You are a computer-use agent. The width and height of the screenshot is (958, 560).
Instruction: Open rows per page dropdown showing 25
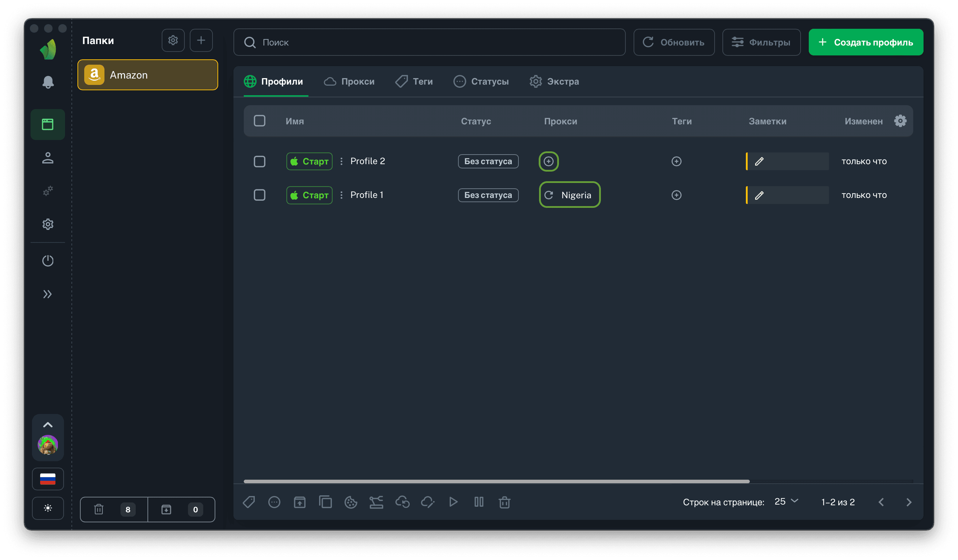click(x=786, y=501)
